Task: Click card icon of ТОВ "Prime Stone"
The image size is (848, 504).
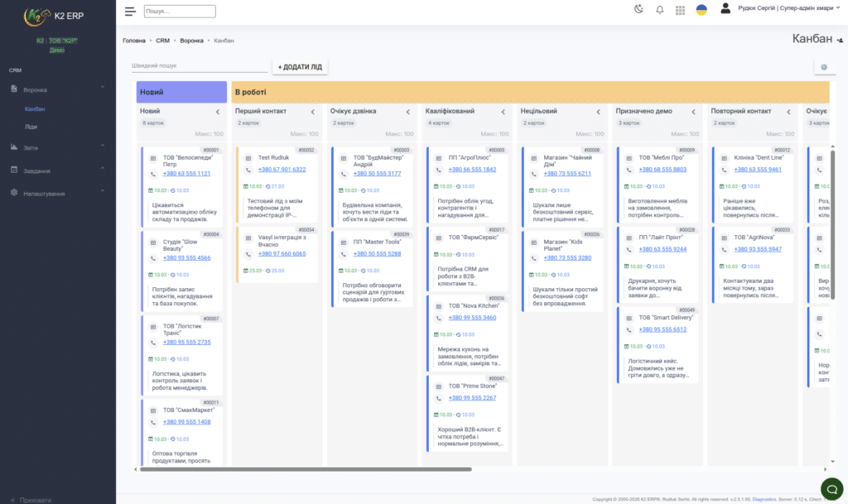Action: click(x=439, y=386)
